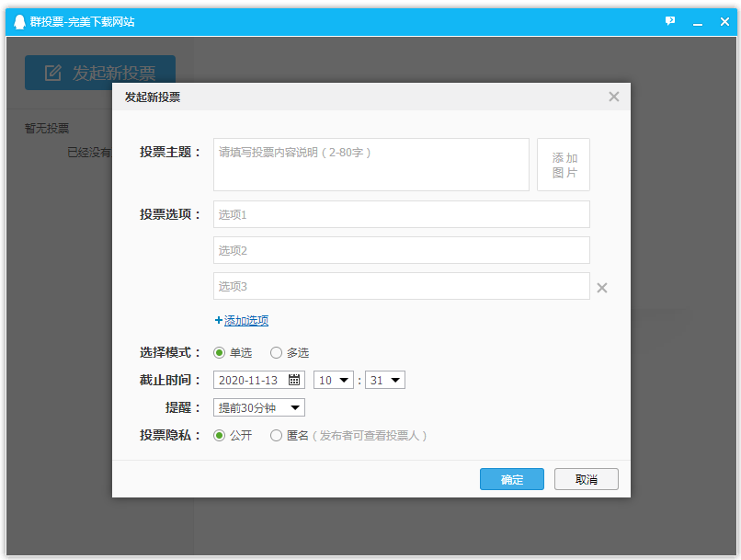The width and height of the screenshot is (741, 560).
Task: Remove 选项3 using its X icon
Action: 602,287
